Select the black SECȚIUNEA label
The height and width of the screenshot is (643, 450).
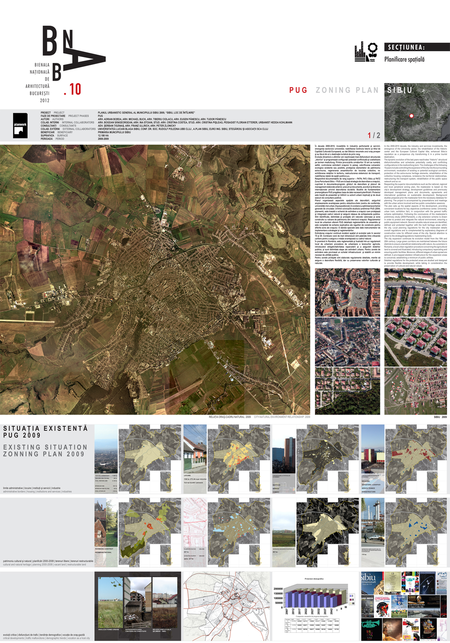click(x=417, y=47)
